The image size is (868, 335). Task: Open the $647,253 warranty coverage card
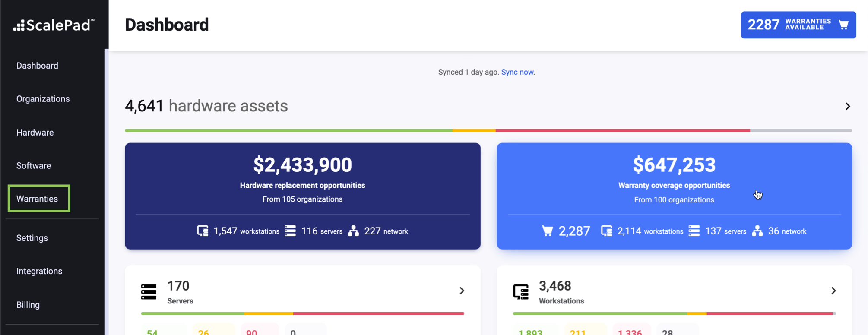(674, 196)
